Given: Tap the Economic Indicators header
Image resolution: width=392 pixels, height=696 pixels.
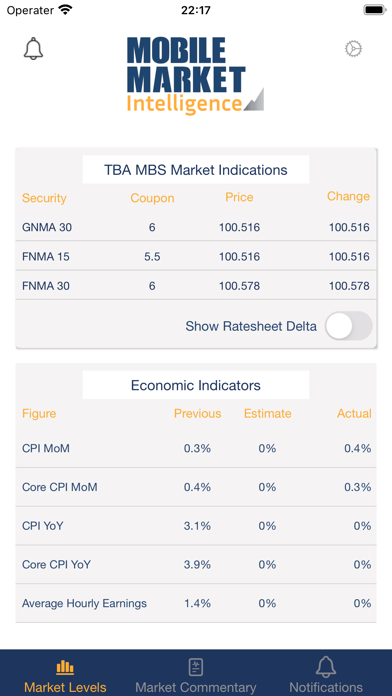Looking at the screenshot, I should (196, 385).
